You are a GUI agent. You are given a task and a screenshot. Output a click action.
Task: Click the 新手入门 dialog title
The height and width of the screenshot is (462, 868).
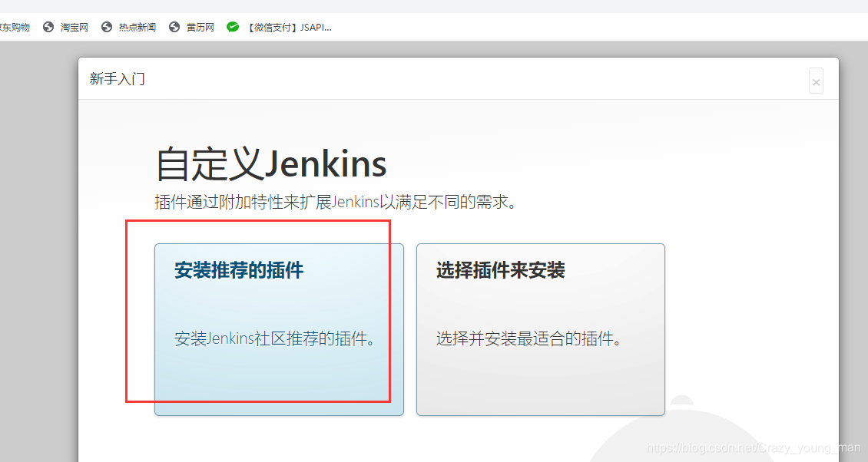click(x=118, y=79)
